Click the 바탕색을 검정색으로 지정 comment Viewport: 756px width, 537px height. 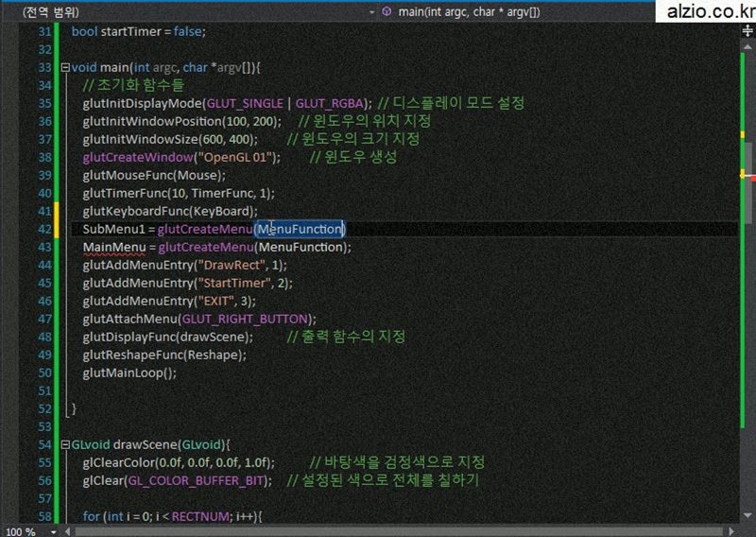coord(397,462)
